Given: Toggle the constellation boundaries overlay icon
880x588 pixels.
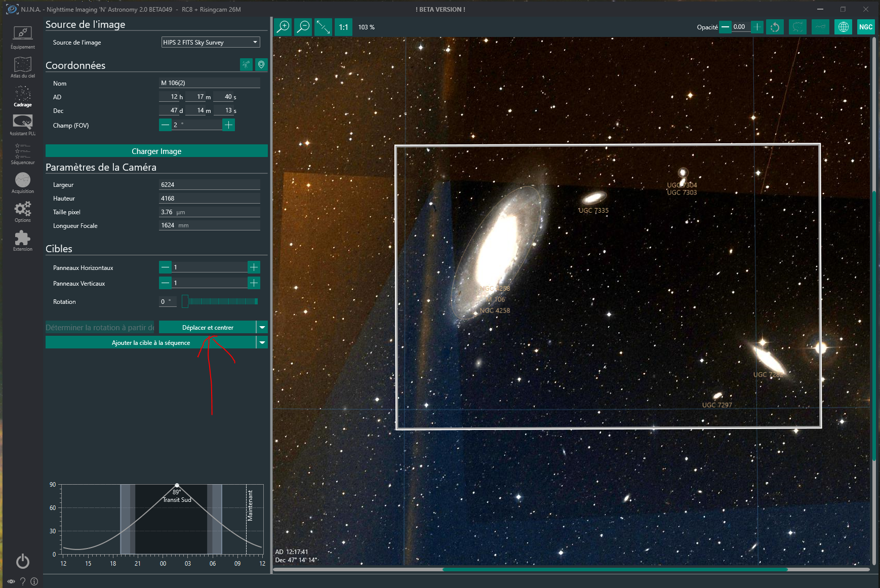Looking at the screenshot, I should 797,27.
